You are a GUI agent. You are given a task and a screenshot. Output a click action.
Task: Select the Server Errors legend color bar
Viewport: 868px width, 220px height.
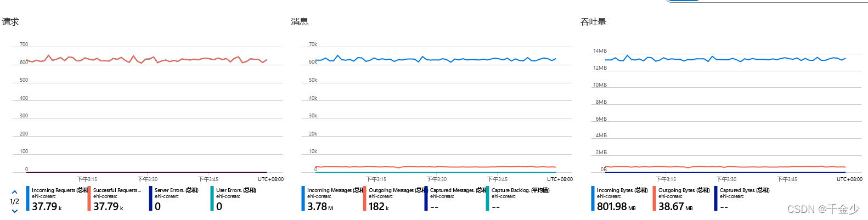pyautogui.click(x=150, y=198)
